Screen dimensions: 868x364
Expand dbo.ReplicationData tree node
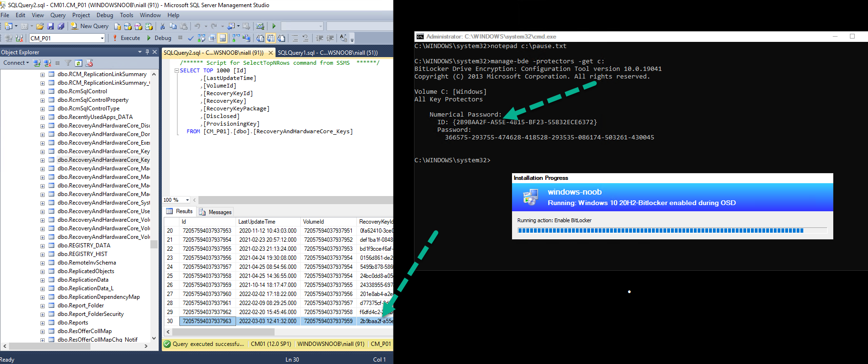42,280
